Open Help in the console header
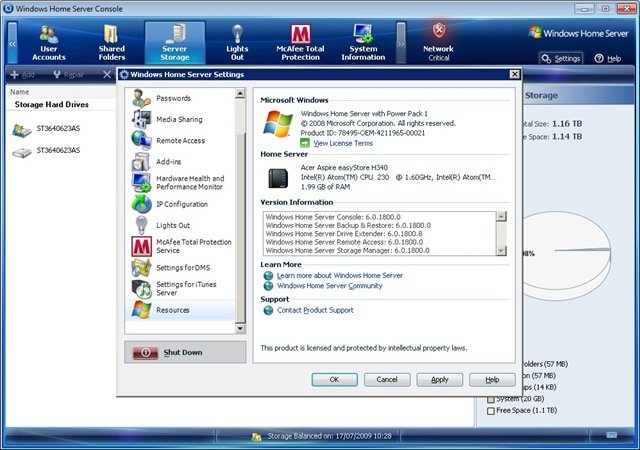The width and height of the screenshot is (640, 450). pos(608,58)
